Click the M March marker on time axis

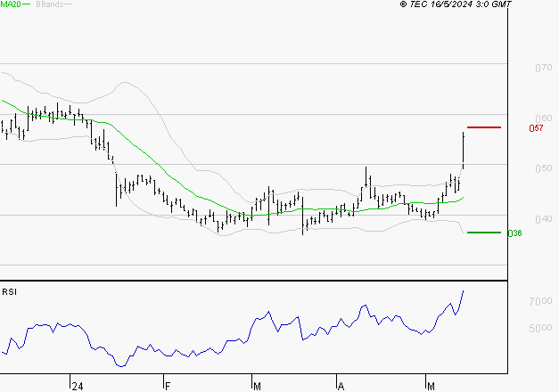click(x=257, y=387)
